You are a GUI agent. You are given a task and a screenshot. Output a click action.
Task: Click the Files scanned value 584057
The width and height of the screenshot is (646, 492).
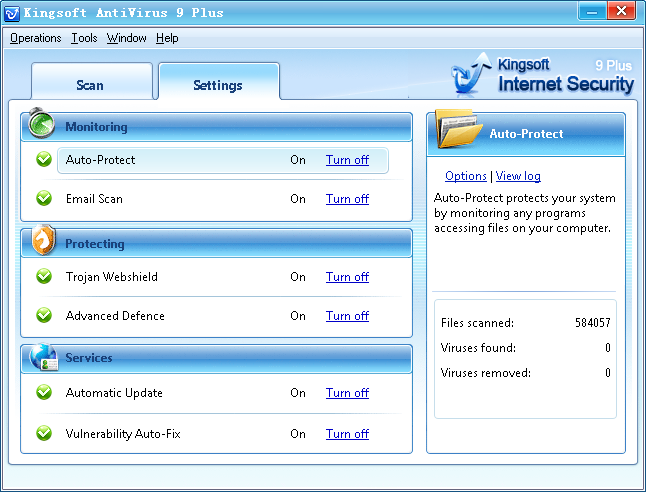tap(592, 323)
